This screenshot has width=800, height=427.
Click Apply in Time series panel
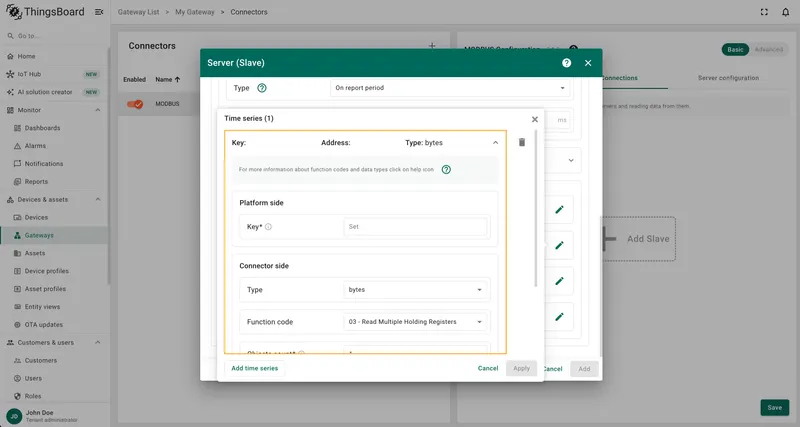coord(521,368)
